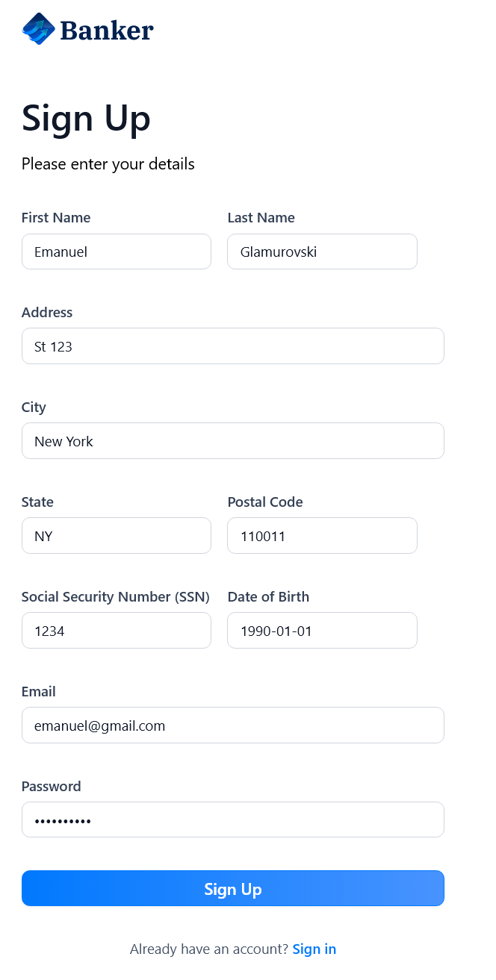Screen dimensions: 496x980
Task: Click the Postal Code label text
Action: (x=265, y=502)
